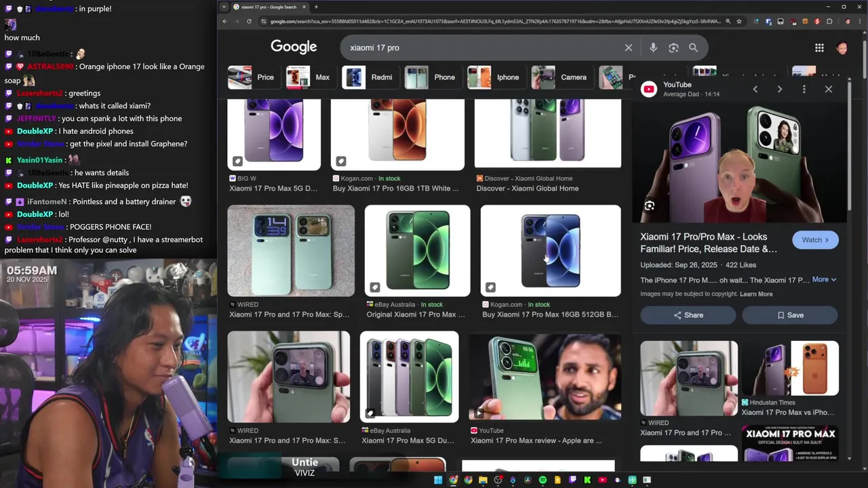This screenshot has width=868, height=488.
Task: Reload the current Chrome page
Action: pos(249,21)
